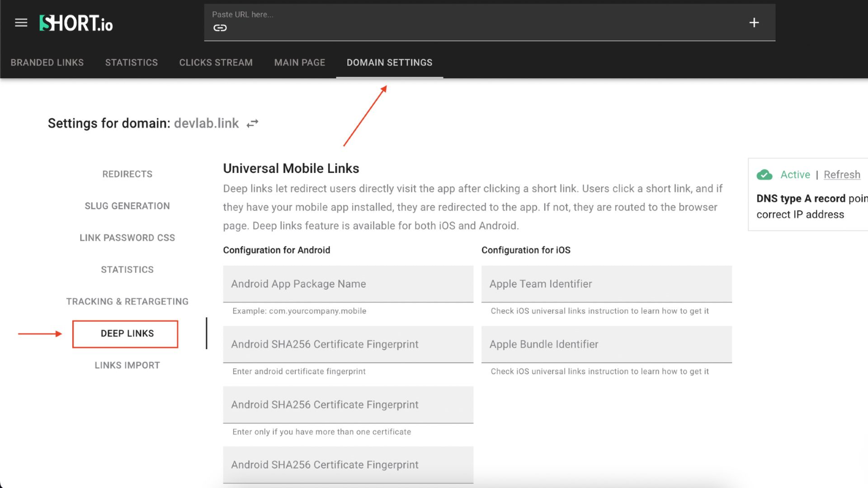
Task: Go to the Main Page tab
Action: coord(299,62)
